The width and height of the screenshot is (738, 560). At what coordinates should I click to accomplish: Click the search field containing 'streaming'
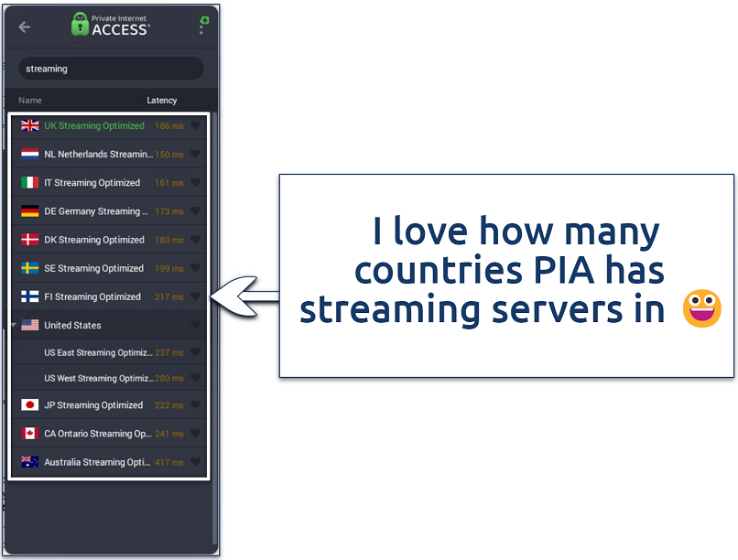pos(111,69)
